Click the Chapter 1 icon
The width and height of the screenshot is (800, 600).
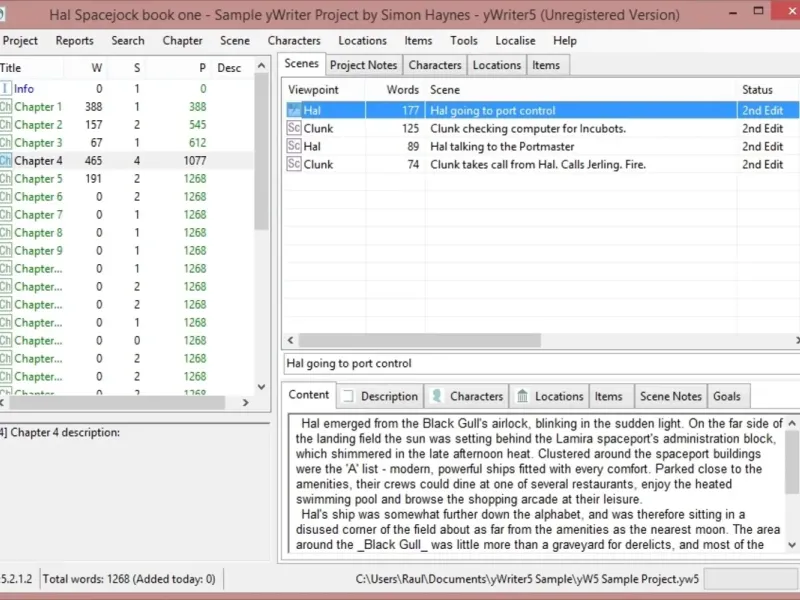pos(5,107)
